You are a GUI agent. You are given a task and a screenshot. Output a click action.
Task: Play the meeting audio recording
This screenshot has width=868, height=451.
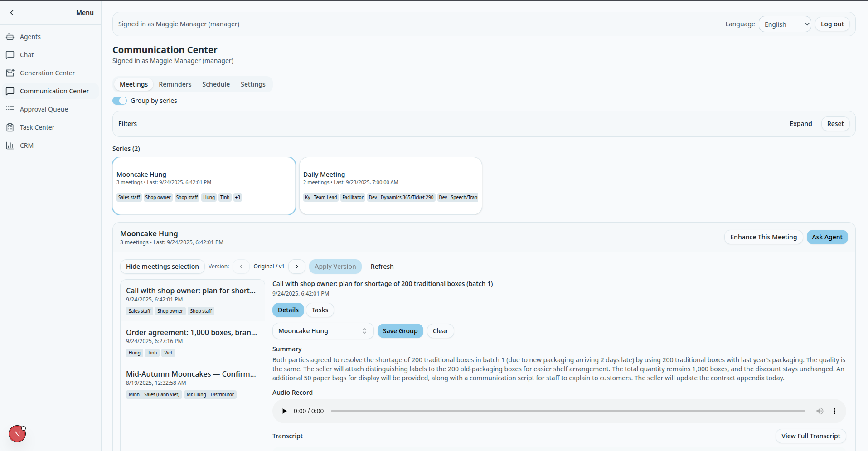[284, 411]
